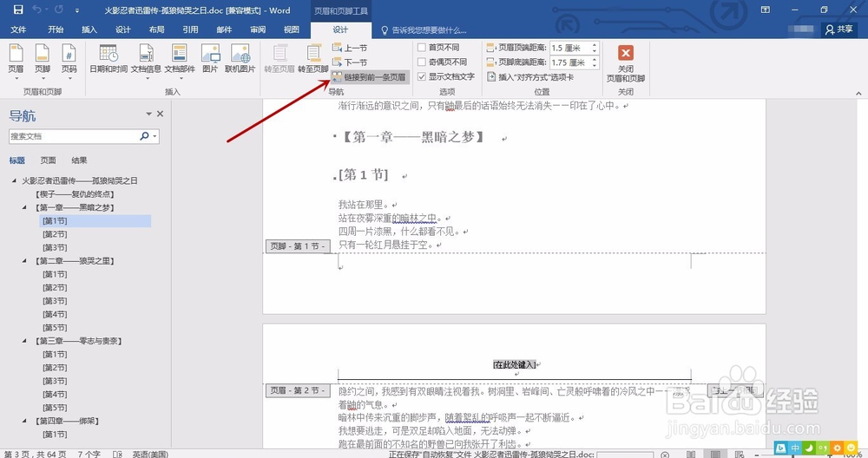Click 插入"对齐方式"选项卡 button
868x458 pixels.
(x=530, y=77)
